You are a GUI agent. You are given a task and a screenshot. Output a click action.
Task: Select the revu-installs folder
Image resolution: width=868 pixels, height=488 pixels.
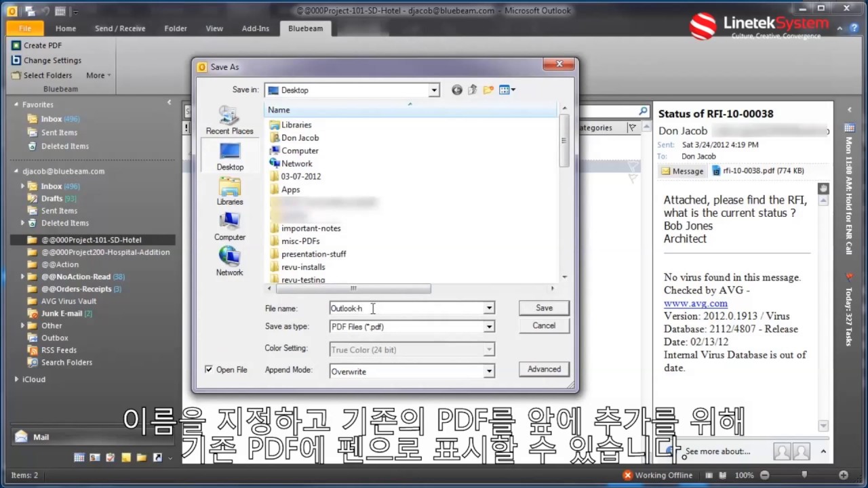tap(303, 267)
